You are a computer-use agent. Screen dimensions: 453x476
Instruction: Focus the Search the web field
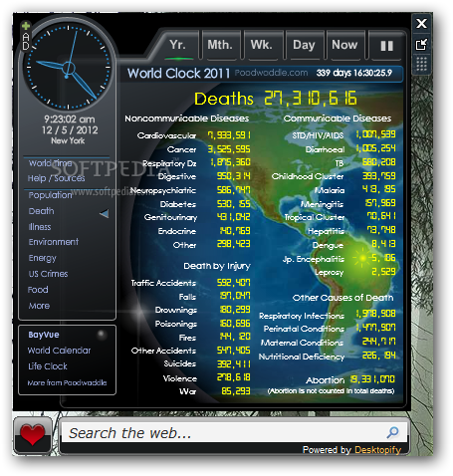[234, 432]
